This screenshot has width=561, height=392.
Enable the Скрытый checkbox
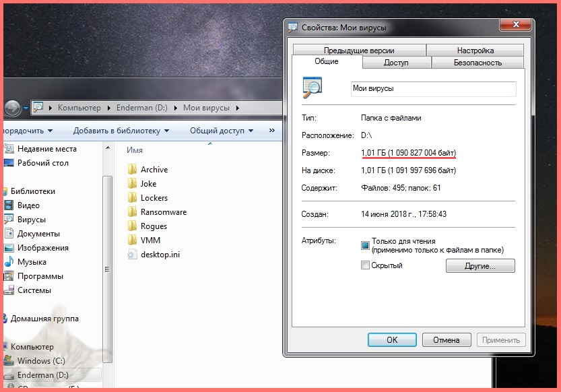(x=365, y=265)
